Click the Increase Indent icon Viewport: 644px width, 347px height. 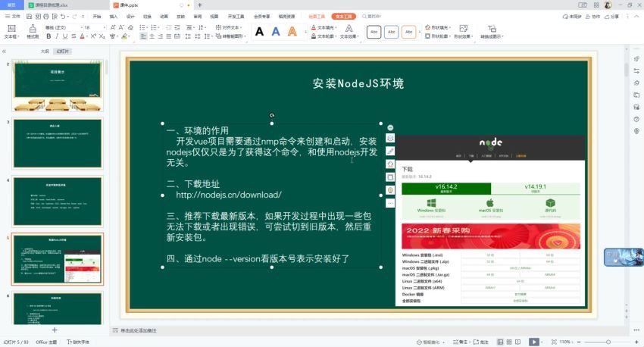pyautogui.click(x=177, y=27)
